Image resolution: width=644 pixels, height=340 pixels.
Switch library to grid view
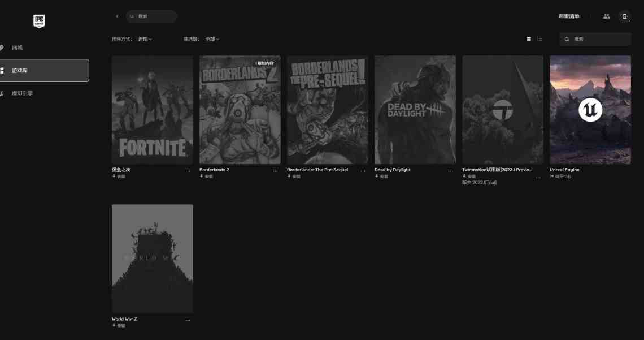(529, 39)
